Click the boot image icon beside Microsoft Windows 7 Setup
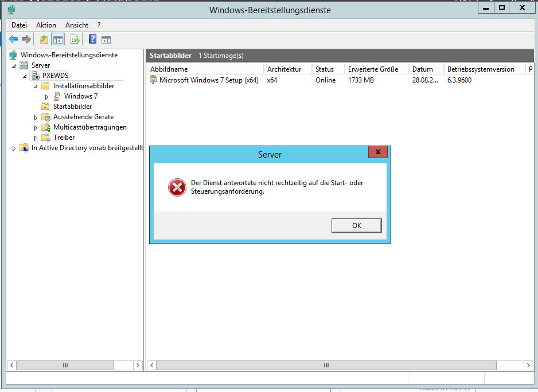Viewport: 538px width, 392px height. [153, 80]
